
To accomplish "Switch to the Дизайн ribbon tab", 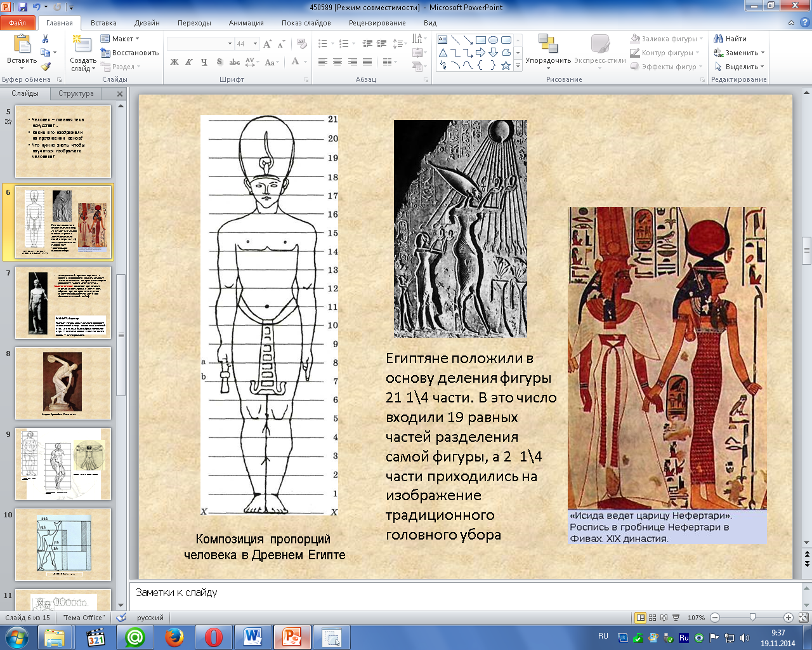I will (x=147, y=23).
